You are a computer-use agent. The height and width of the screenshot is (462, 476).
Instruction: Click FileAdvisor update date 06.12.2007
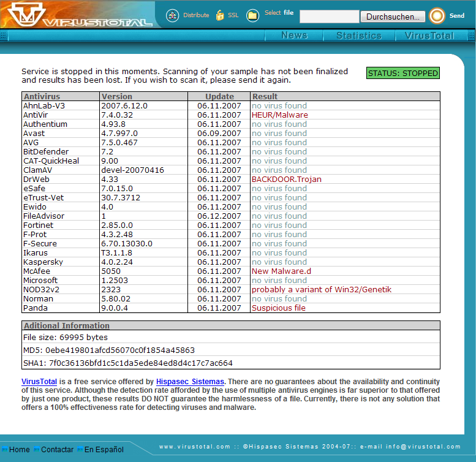219,216
